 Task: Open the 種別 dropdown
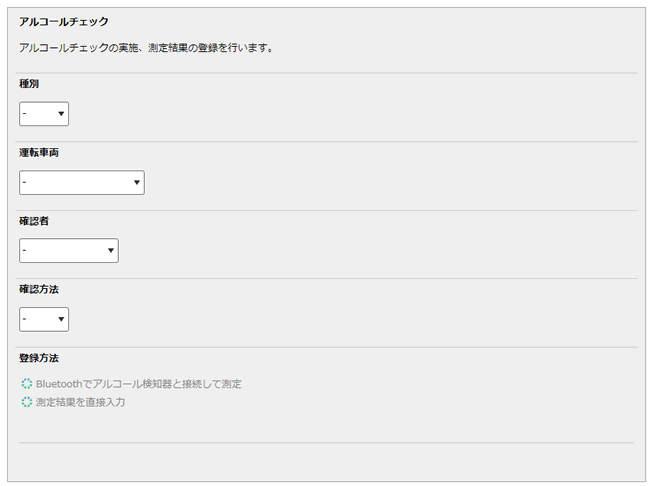coord(43,114)
